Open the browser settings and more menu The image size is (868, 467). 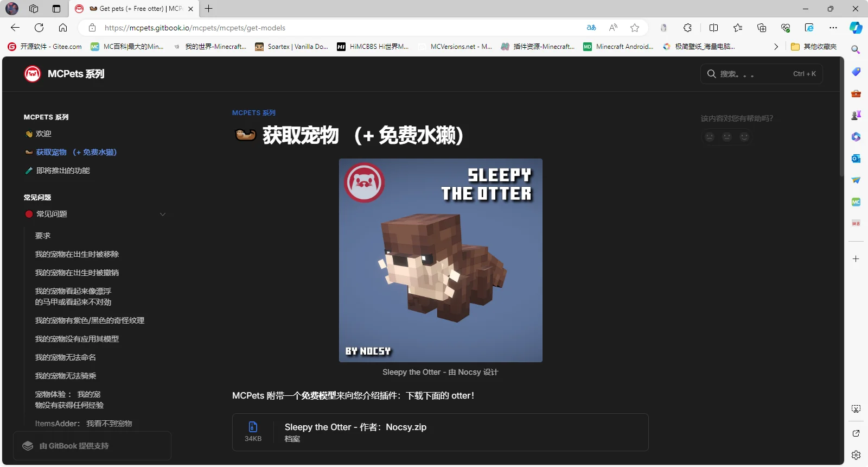pos(833,28)
